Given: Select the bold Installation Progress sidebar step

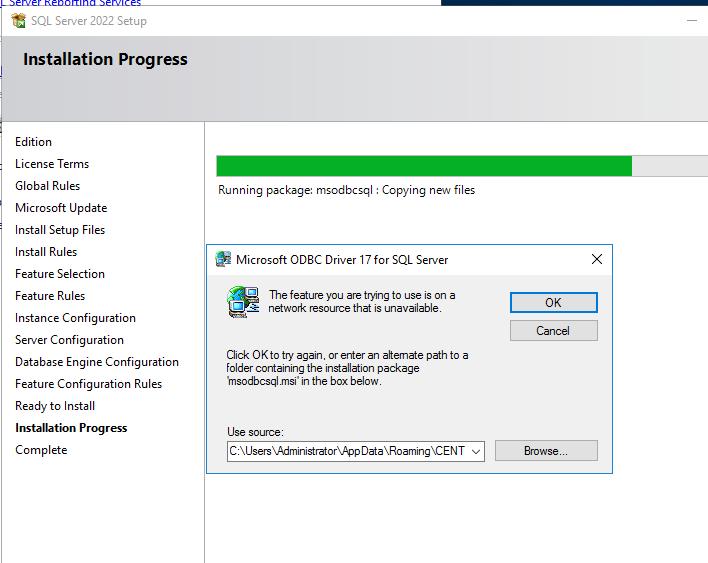Looking at the screenshot, I should [71, 428].
